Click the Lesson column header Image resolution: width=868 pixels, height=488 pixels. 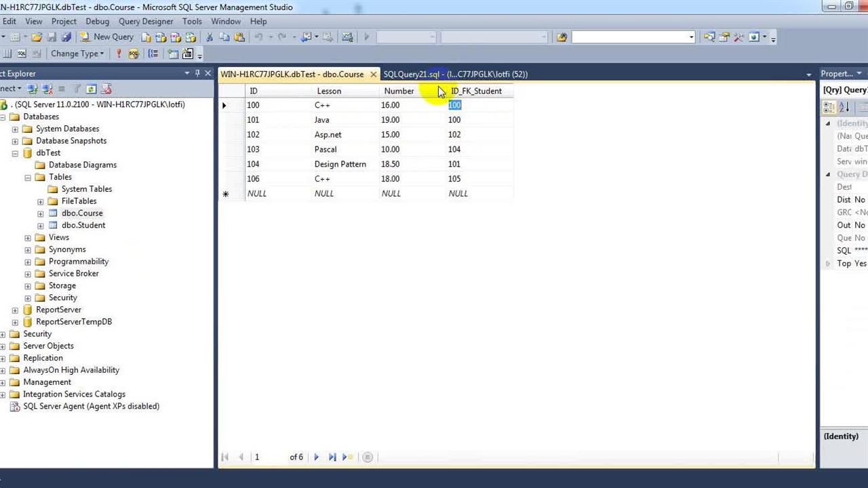(x=329, y=91)
